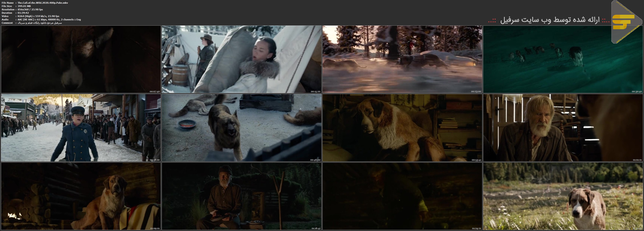Click the Persian comment text line
Image resolution: width=644 pixels, height=231 pixels.
click(39, 23)
